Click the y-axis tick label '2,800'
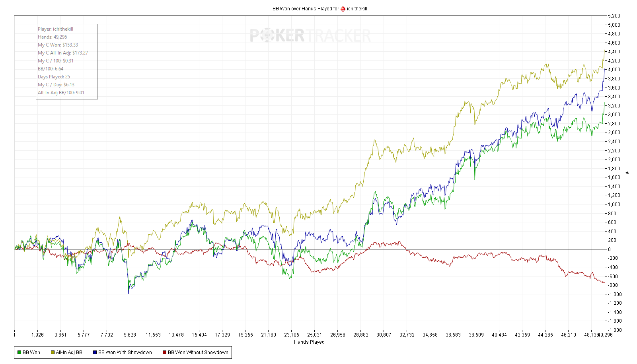Screen dimensions: 637x364 coord(614,124)
